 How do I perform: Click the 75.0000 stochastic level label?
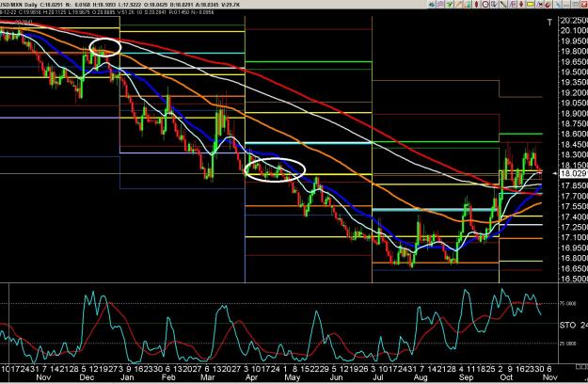[567, 303]
